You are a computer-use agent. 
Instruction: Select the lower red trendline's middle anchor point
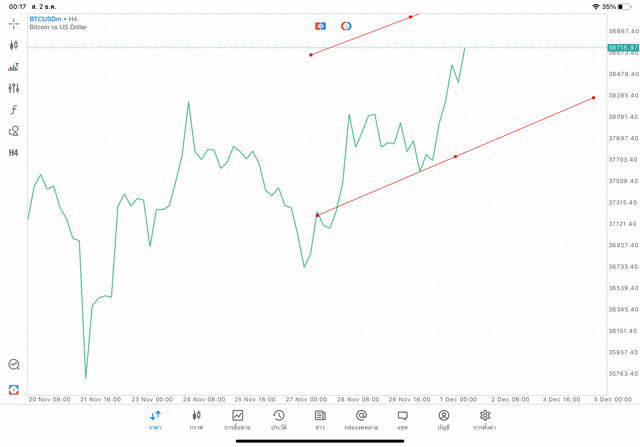455,156
